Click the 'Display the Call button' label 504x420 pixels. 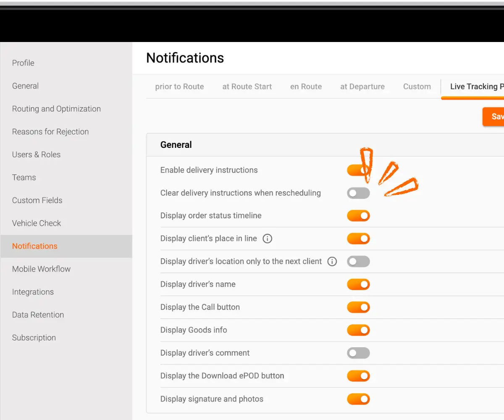click(x=200, y=307)
